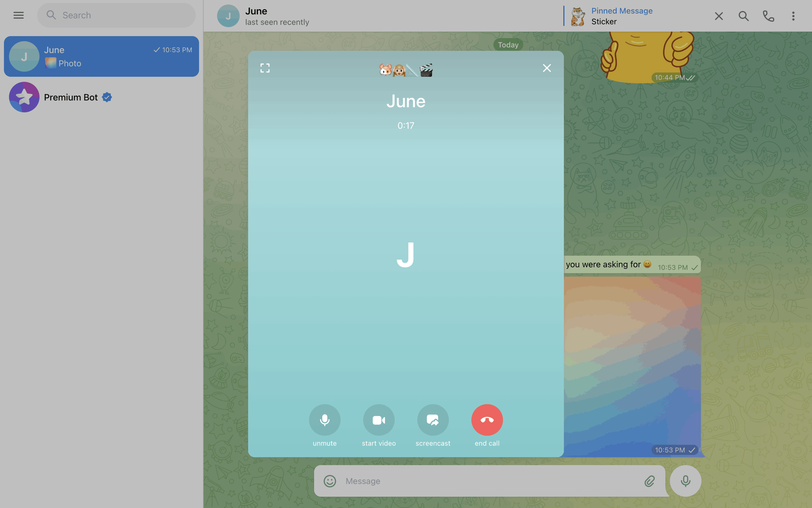Viewport: 812px width, 508px height.
Task: Click the yellow thumbs-up sticker message
Action: (647, 57)
